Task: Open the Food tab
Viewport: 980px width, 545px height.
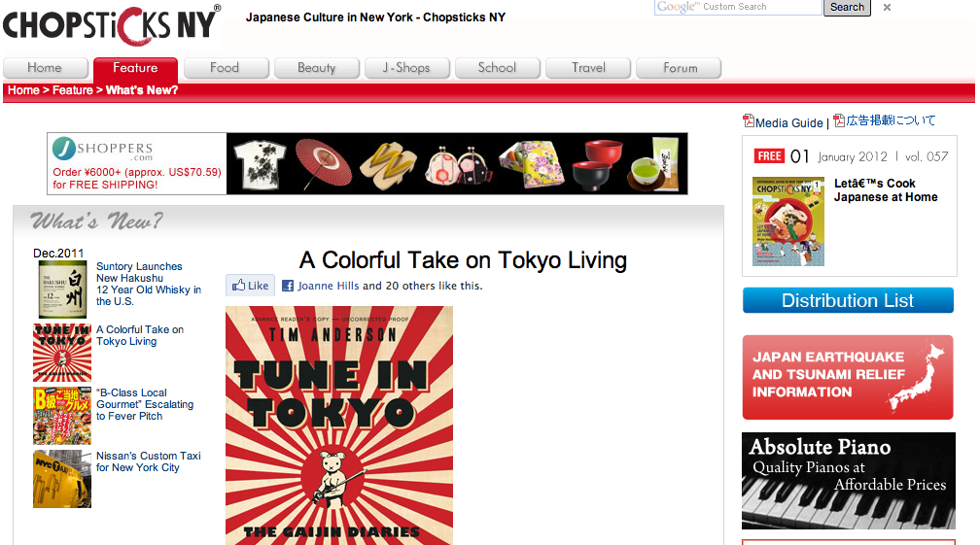Action: click(x=225, y=67)
